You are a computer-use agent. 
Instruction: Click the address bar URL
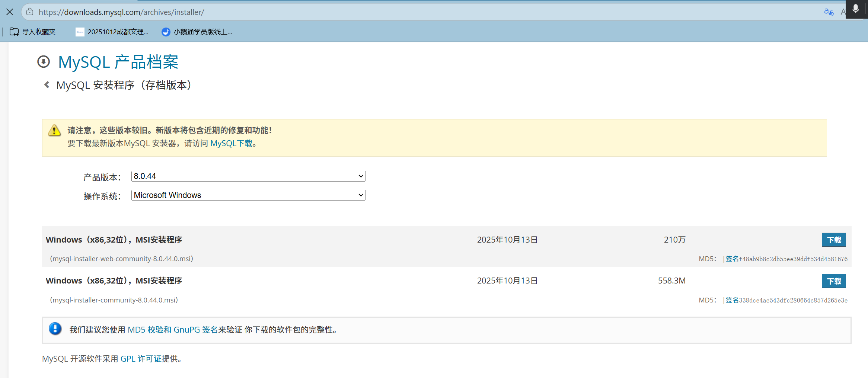[x=121, y=12]
